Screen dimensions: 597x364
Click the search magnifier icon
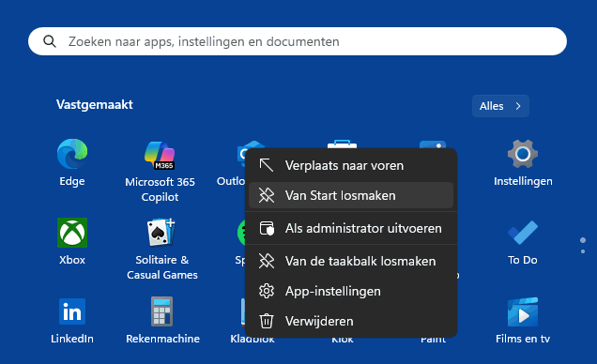[50, 41]
